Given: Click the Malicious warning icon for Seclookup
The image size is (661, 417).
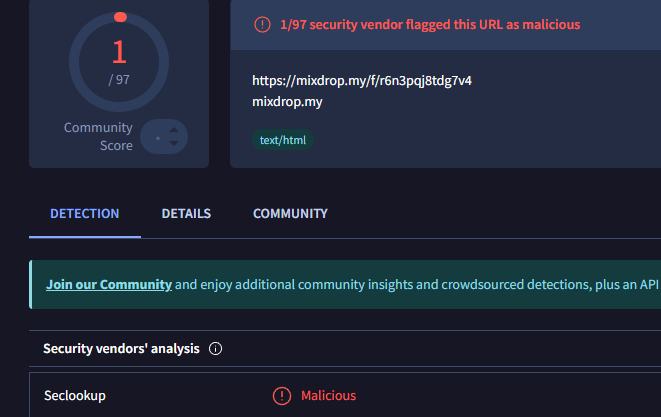Looking at the screenshot, I should 282,396.
